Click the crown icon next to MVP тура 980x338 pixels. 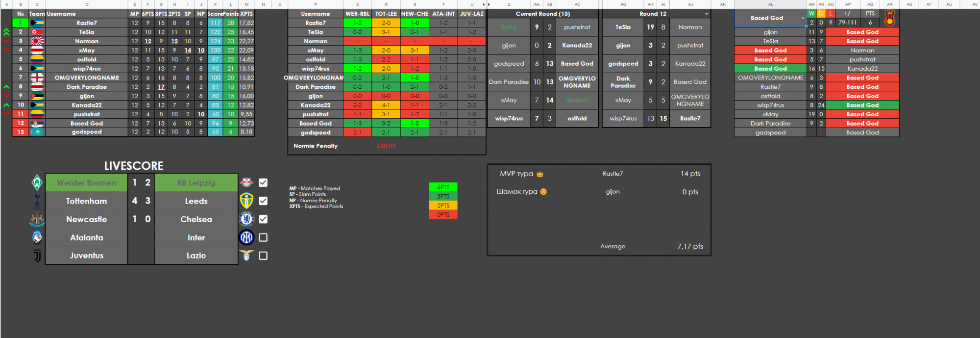click(x=540, y=174)
